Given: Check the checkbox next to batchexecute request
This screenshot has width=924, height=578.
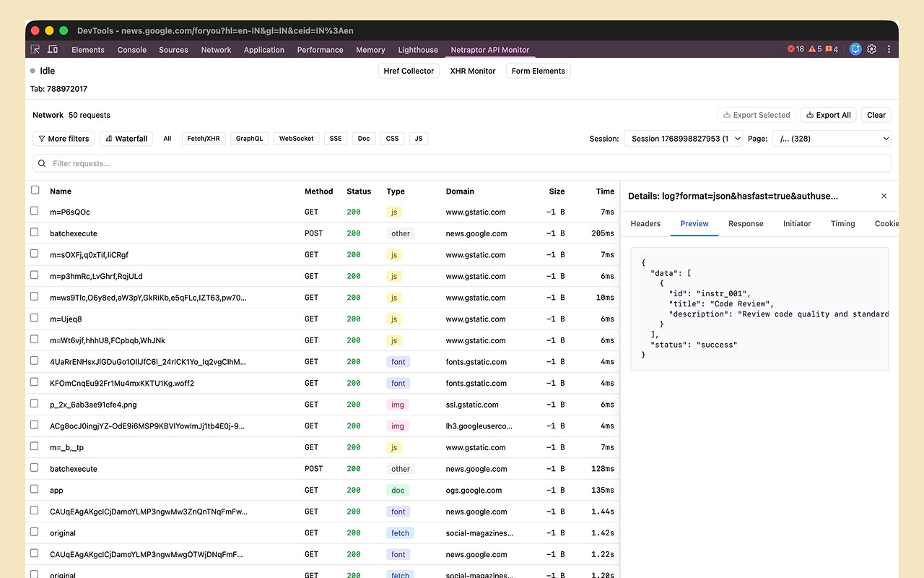Looking at the screenshot, I should tap(34, 233).
